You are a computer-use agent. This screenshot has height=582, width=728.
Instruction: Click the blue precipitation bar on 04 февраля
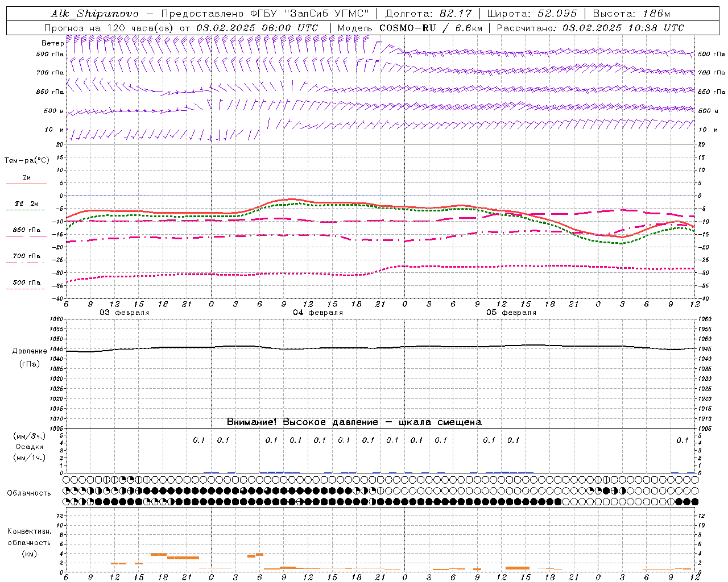(x=275, y=472)
